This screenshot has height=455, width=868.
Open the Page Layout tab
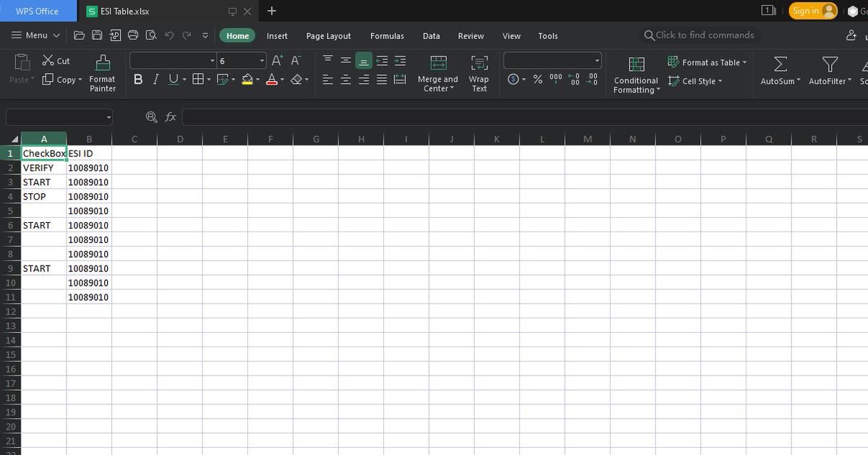point(328,35)
